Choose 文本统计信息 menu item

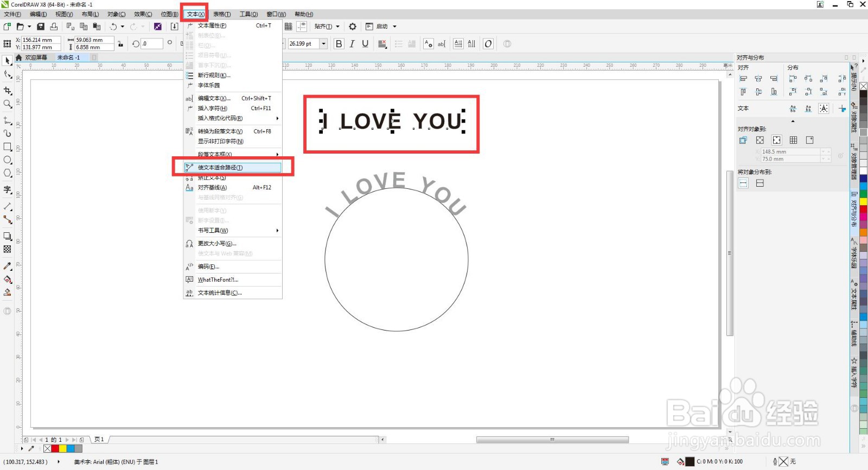click(233, 293)
